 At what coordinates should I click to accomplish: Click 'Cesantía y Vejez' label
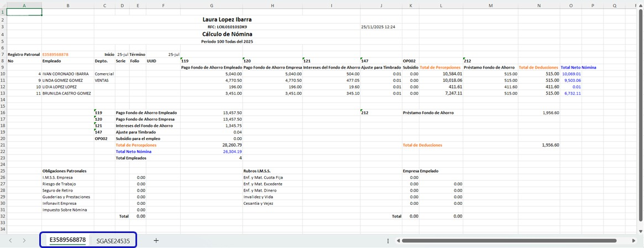258,204
